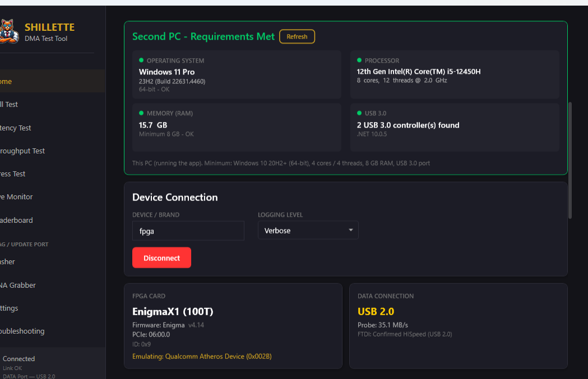Click "Emulating: Qualcomm Atheros Device (0x002B)"
Screen dimensions: 588x379
click(202, 357)
